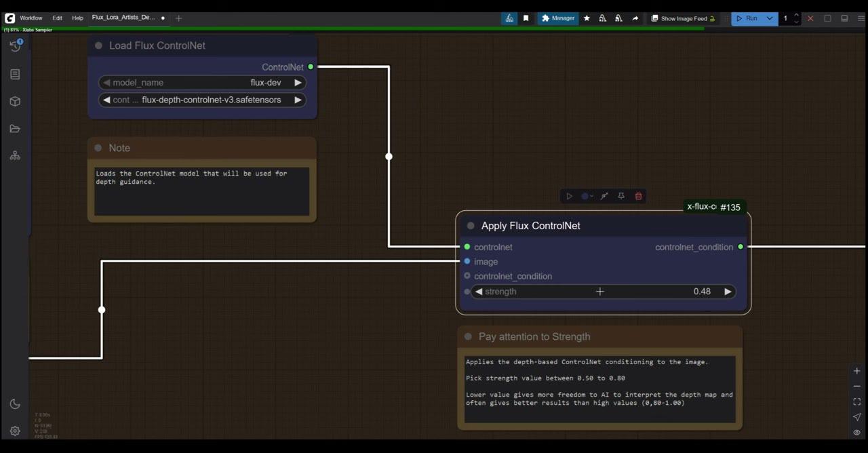868x453 pixels.
Task: Delete selected node with trash icon
Action: tap(638, 196)
